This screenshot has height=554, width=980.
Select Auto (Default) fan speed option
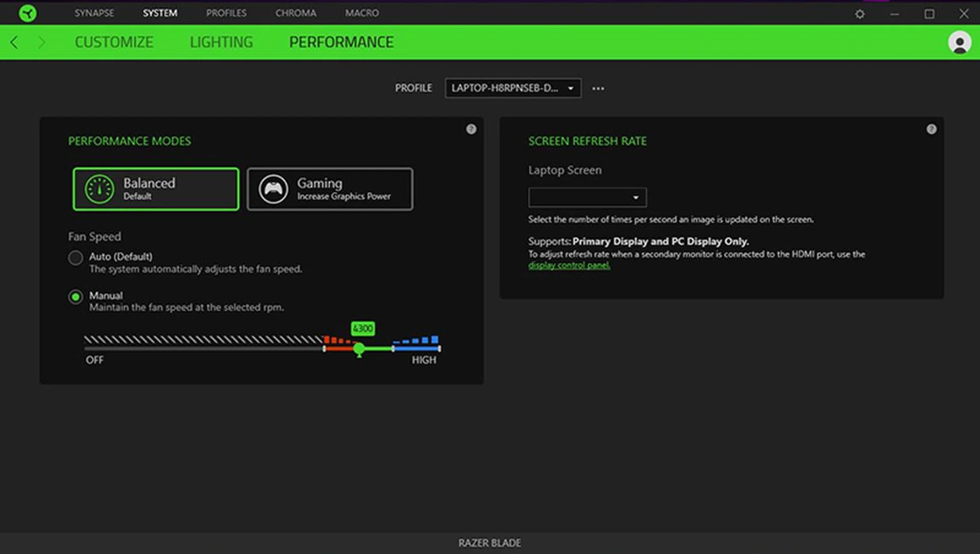click(x=76, y=258)
